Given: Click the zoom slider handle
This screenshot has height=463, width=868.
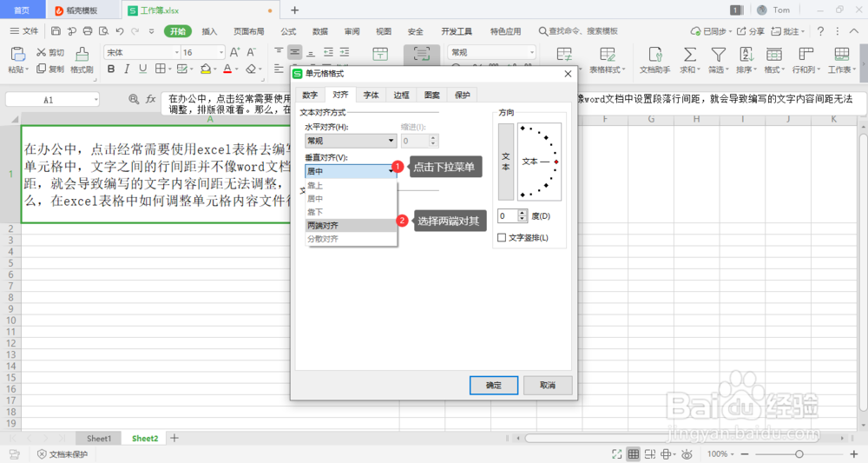Looking at the screenshot, I should click(799, 454).
